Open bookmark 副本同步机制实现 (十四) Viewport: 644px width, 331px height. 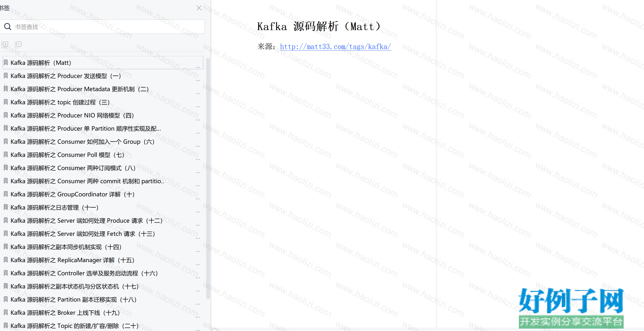pyautogui.click(x=66, y=247)
